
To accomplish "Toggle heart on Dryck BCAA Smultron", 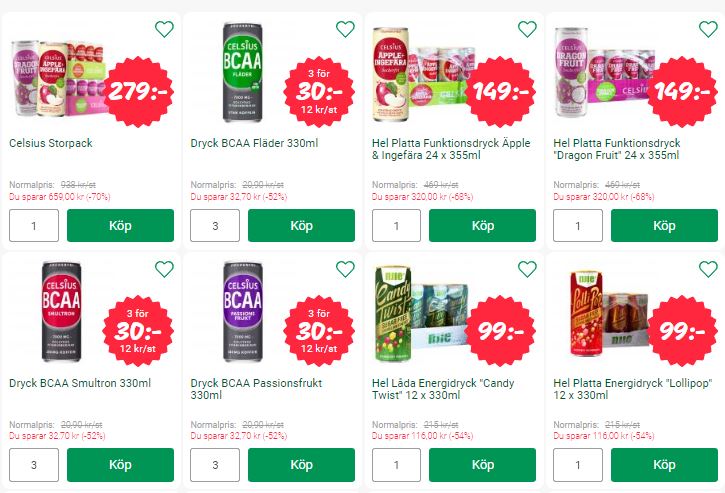I will 164,269.
